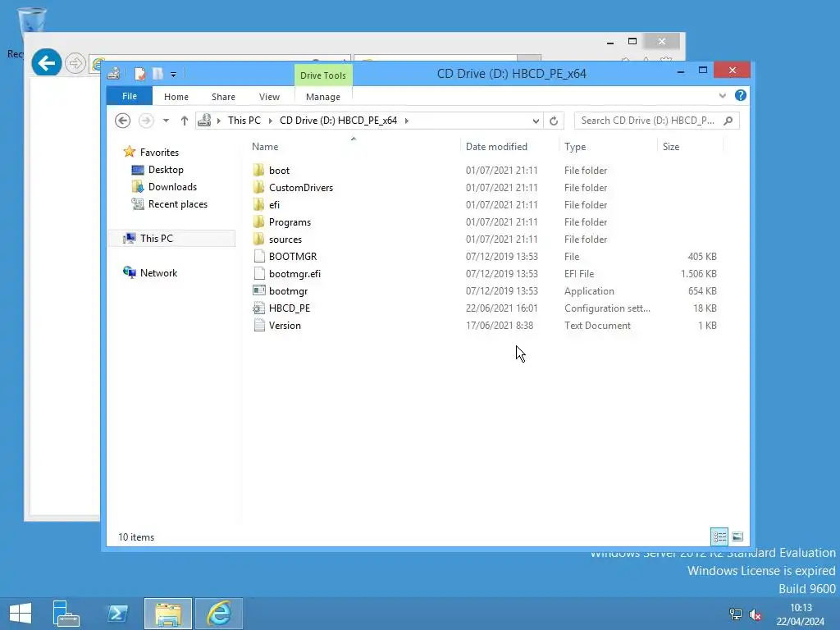The height and width of the screenshot is (630, 840).
Task: Click the New folder quick access icon
Action: [x=157, y=74]
